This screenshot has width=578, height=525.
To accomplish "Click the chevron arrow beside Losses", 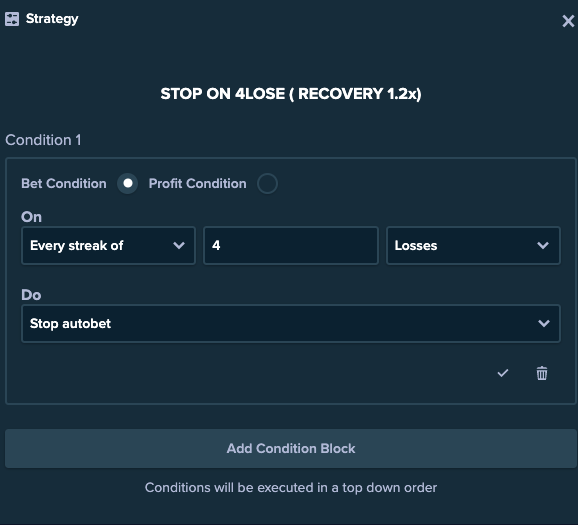I will [543, 246].
